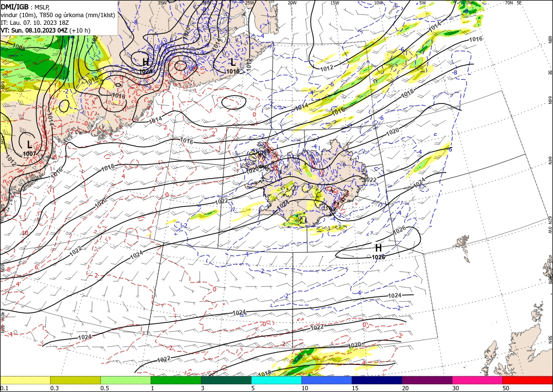Select the green 1–3 mm legend swatch
The width and height of the screenshot is (553, 392).
coord(176,380)
